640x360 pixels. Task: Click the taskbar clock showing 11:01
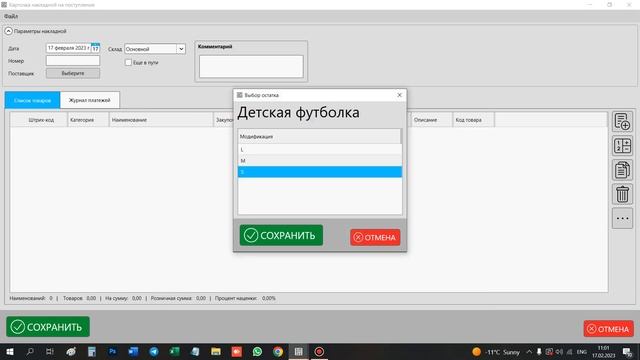click(x=604, y=351)
